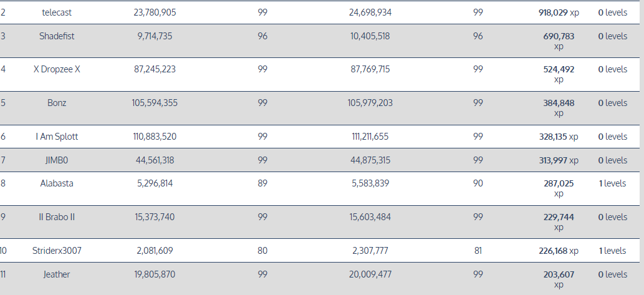Click the 918,029 xp gain value

click(x=559, y=12)
